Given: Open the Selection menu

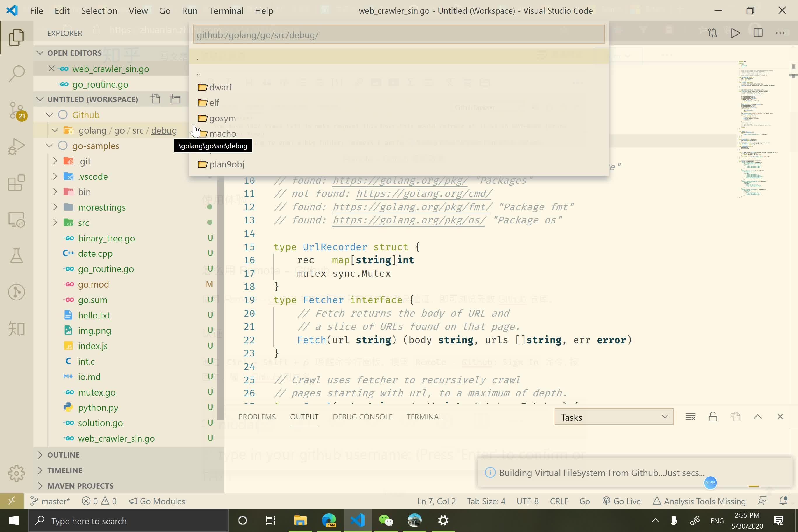Looking at the screenshot, I should [99, 10].
